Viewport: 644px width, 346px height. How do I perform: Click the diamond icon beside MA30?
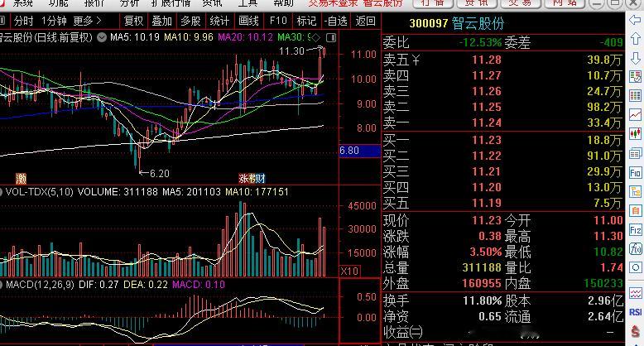click(315, 38)
